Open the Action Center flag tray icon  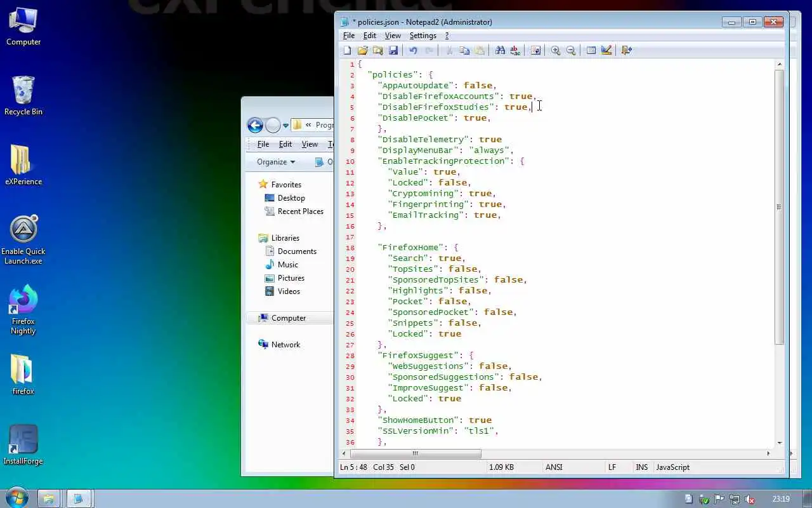click(x=719, y=499)
